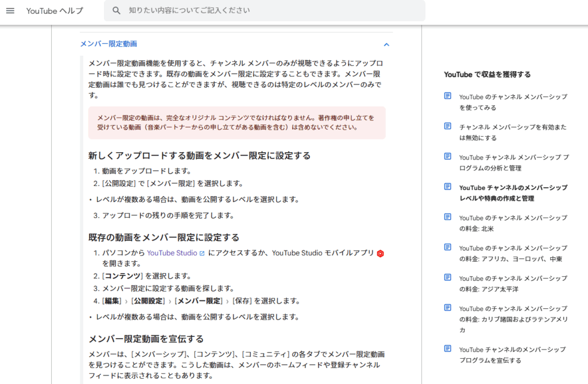Click article icon for メンバーシップを使ってみる
Viewport: 588px width, 384px height.
click(448, 96)
